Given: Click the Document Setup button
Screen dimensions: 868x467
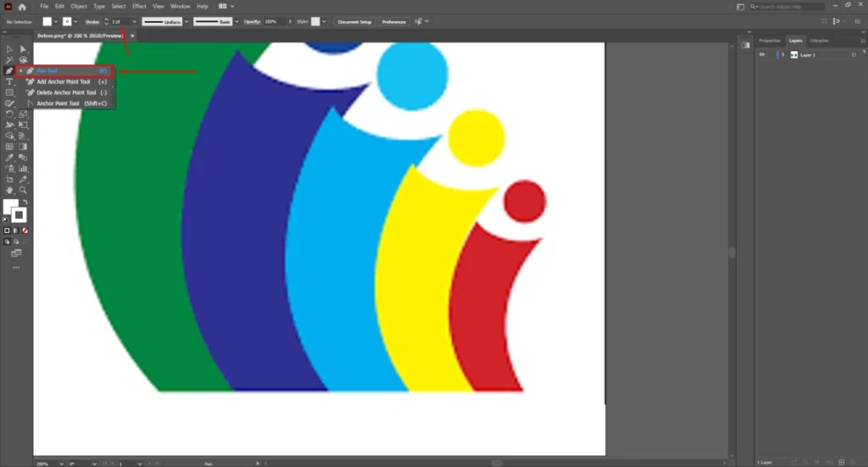Looking at the screenshot, I should [354, 21].
